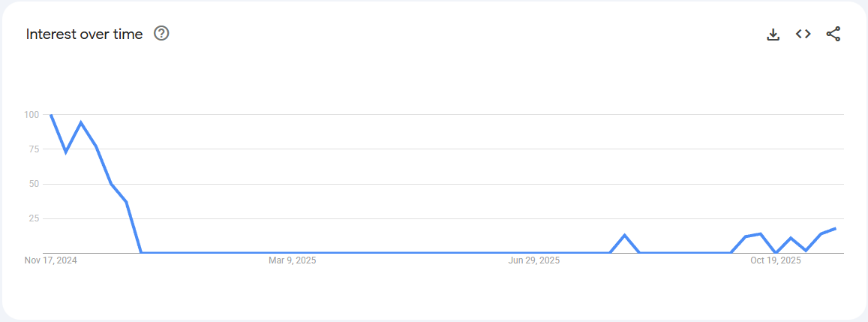The width and height of the screenshot is (868, 322).
Task: Click where the line first drops to zero
Action: (141, 252)
